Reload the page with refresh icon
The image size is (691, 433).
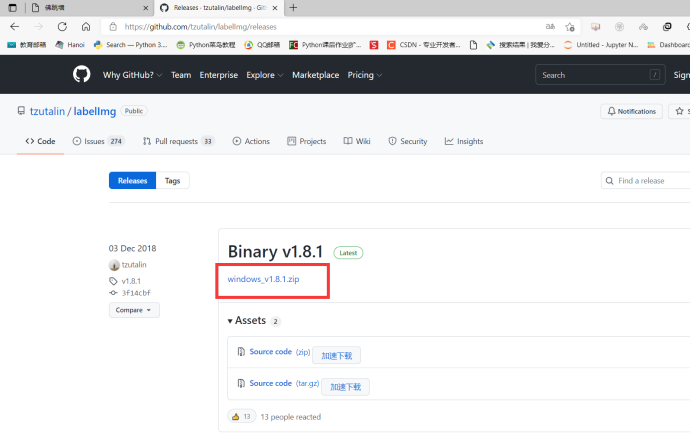(62, 27)
